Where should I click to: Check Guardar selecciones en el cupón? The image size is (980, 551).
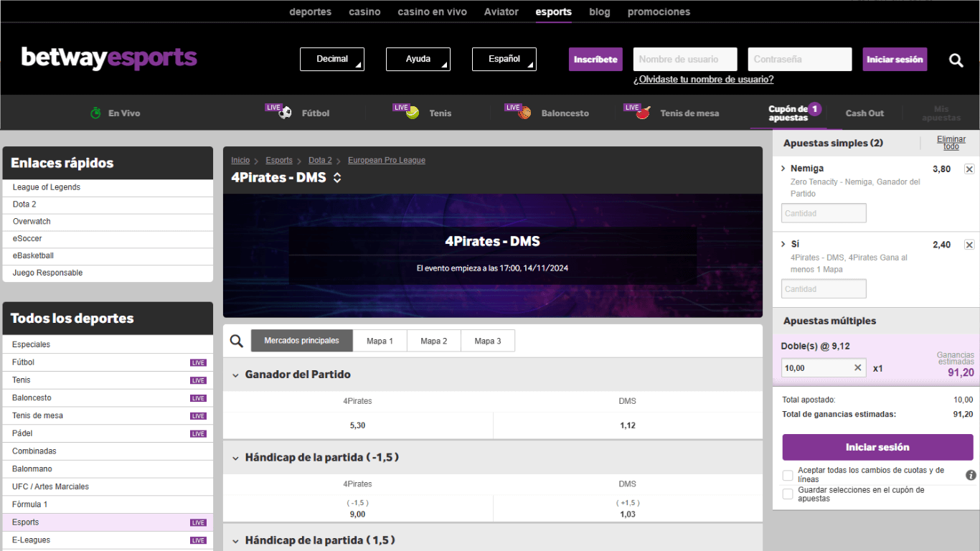click(x=788, y=494)
